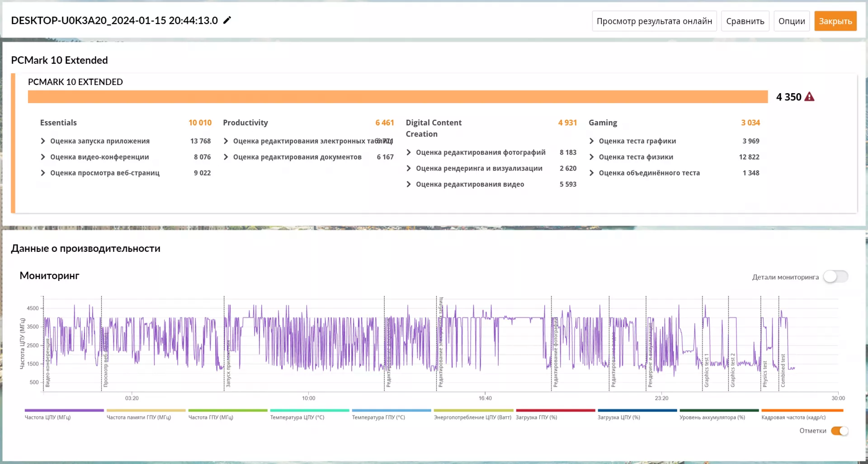Select dark blue Загрузка ЦПУ legend swatch
The image size is (868, 464).
(x=637, y=411)
